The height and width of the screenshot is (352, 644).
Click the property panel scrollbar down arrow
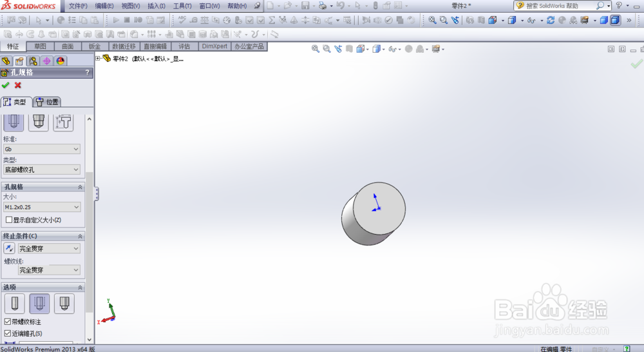click(x=89, y=340)
